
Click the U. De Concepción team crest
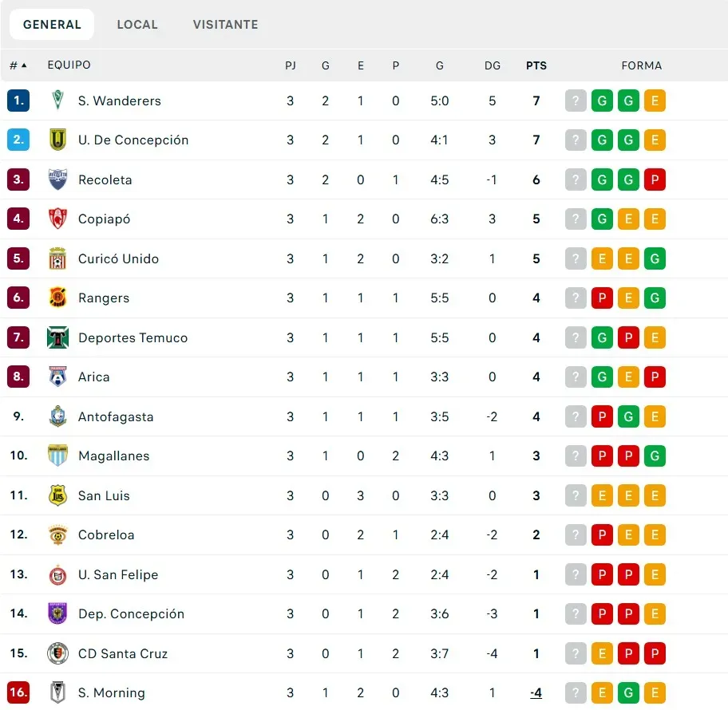(57, 140)
